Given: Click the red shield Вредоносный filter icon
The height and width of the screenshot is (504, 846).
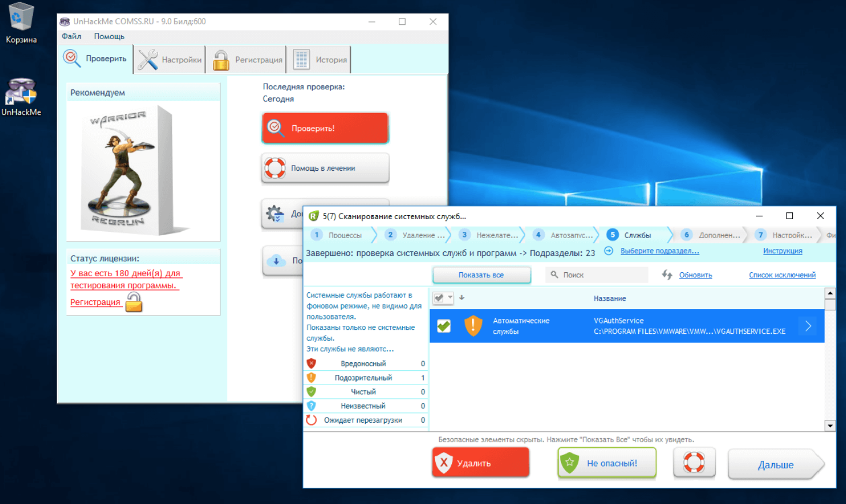Looking at the screenshot, I should [312, 363].
